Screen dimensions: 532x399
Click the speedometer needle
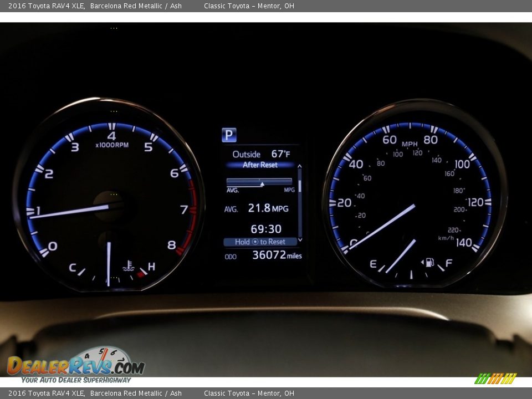click(x=382, y=226)
